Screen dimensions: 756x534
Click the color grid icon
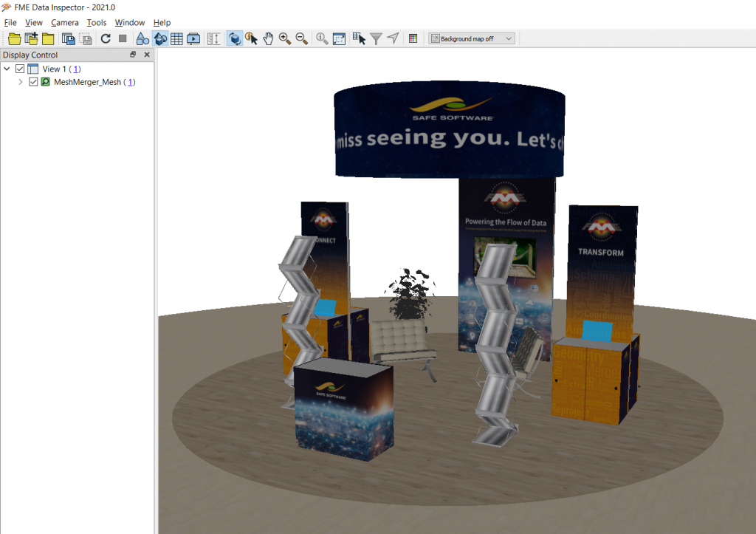[413, 38]
